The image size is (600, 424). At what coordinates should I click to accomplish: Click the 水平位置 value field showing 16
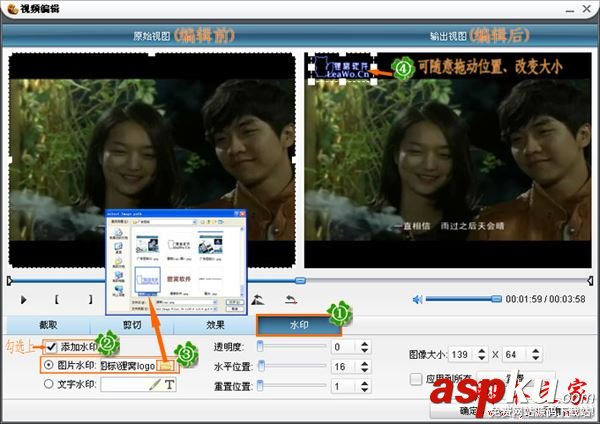point(346,367)
